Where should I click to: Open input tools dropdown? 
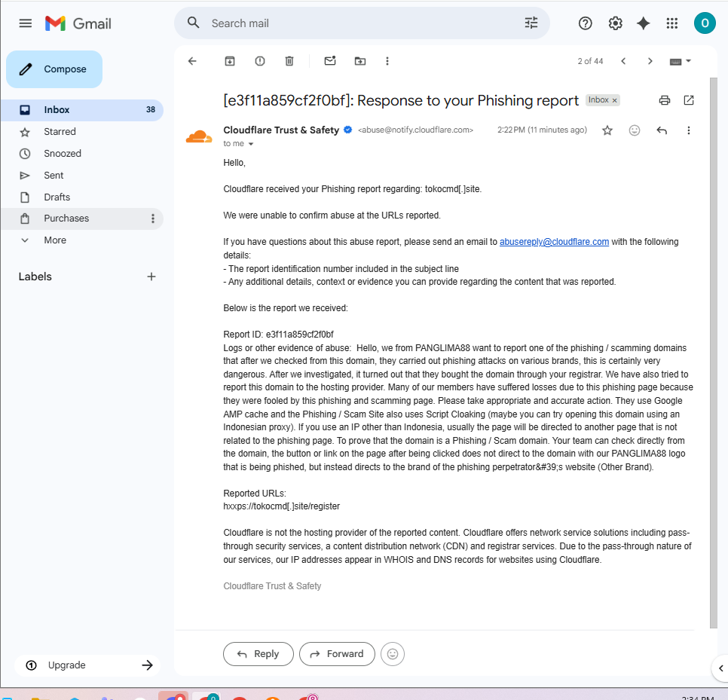(681, 61)
